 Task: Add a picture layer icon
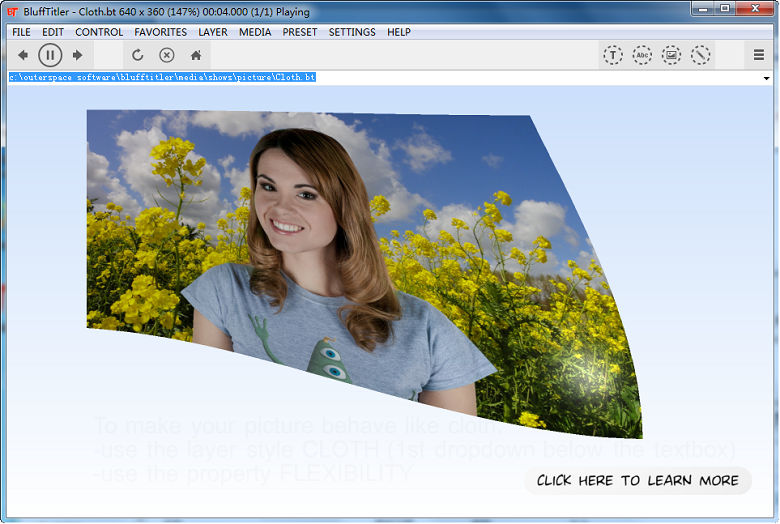pyautogui.click(x=671, y=55)
